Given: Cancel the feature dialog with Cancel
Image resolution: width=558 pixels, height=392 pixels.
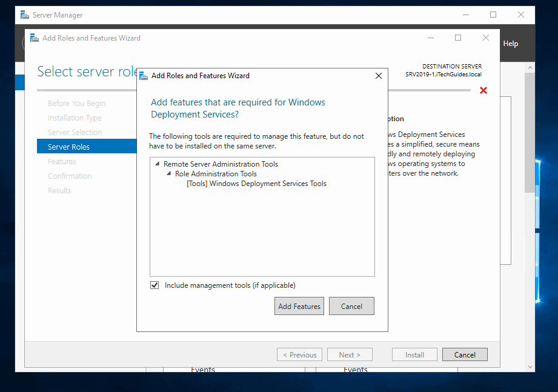Looking at the screenshot, I should click(351, 306).
